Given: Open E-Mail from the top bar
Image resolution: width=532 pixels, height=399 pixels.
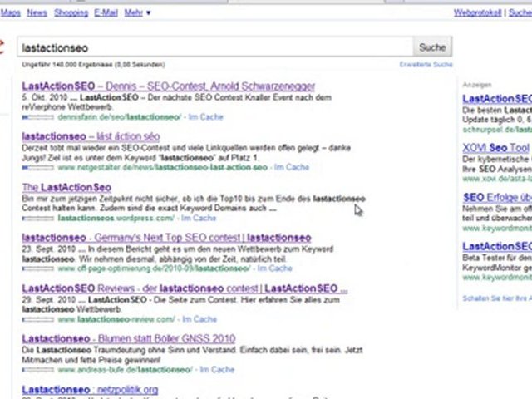Looking at the screenshot, I should click(x=106, y=13).
